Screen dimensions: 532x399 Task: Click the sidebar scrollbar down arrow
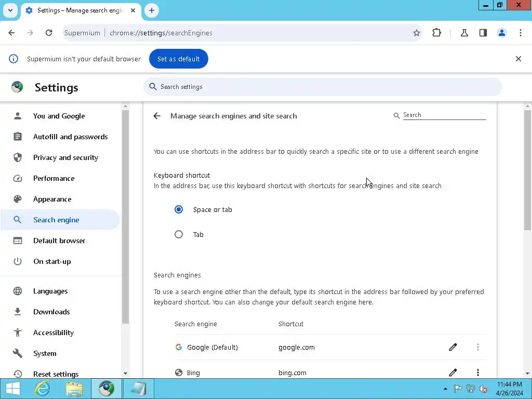tap(126, 374)
